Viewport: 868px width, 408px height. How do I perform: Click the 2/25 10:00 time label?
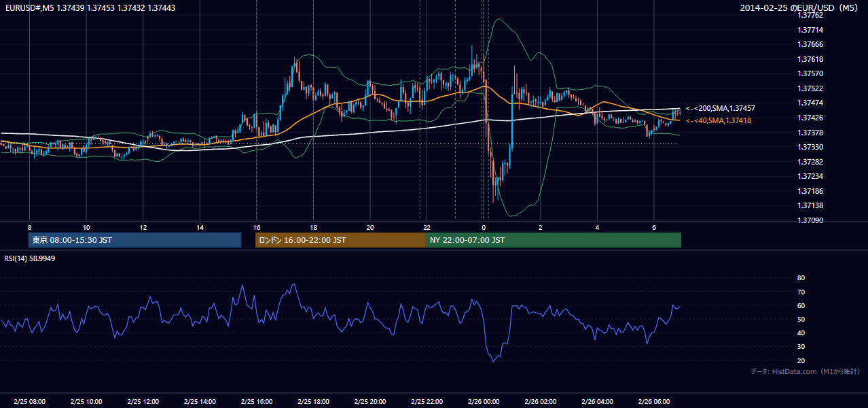coord(86,402)
